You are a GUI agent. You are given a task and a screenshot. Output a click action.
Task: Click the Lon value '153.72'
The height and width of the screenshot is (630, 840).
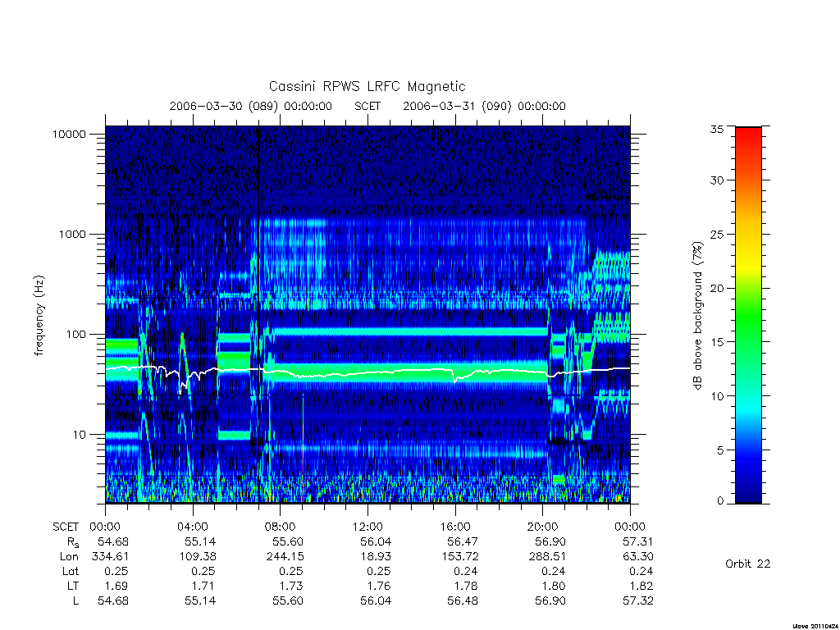coord(459,557)
